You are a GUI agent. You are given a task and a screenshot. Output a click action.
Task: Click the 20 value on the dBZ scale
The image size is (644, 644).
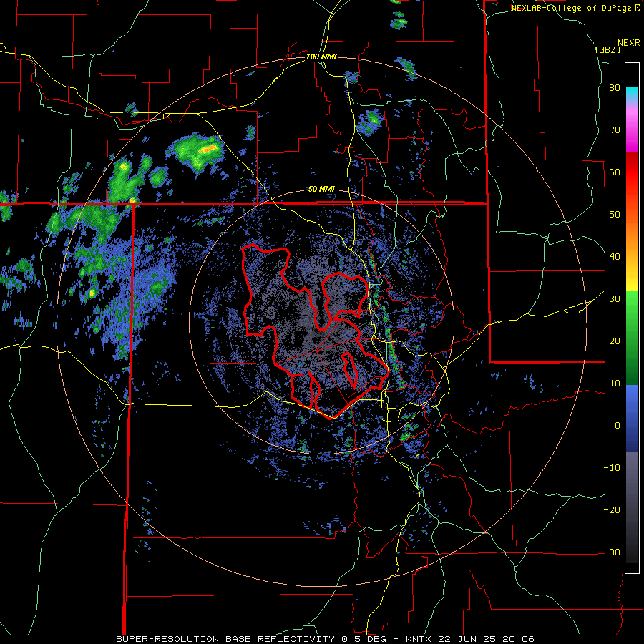(615, 341)
